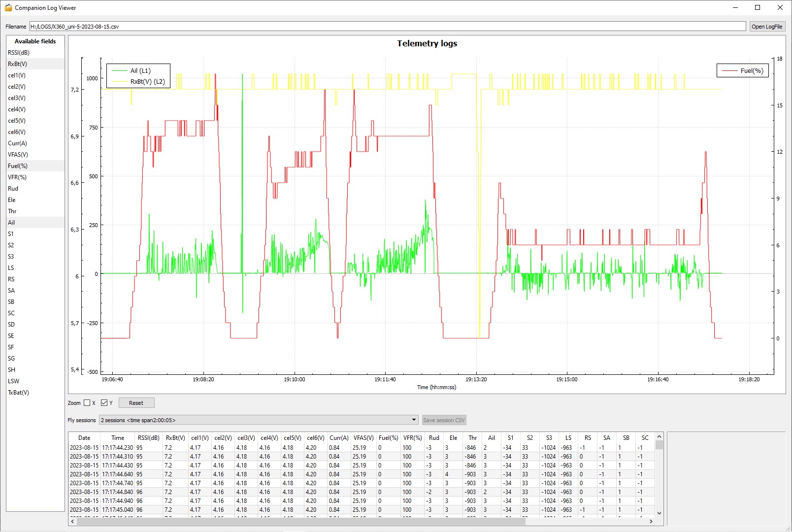
Task: Enable the X zoom checkbox
Action: click(x=87, y=403)
